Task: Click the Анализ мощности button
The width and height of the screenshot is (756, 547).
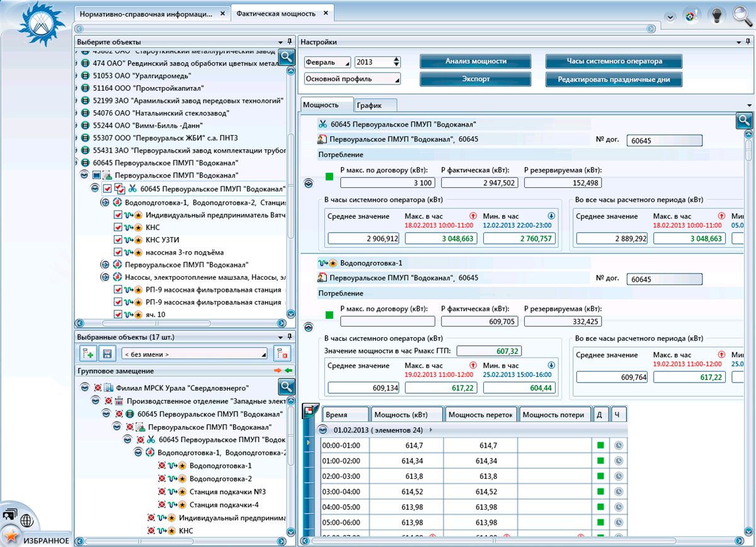Action: click(476, 62)
